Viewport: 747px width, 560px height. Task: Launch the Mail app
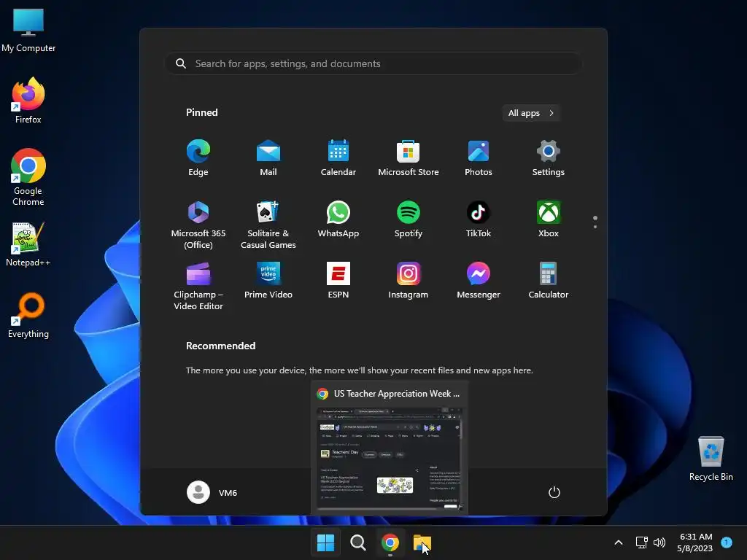pyautogui.click(x=268, y=158)
